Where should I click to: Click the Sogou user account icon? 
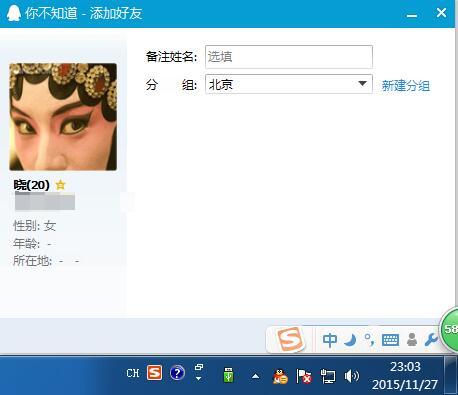(x=412, y=340)
